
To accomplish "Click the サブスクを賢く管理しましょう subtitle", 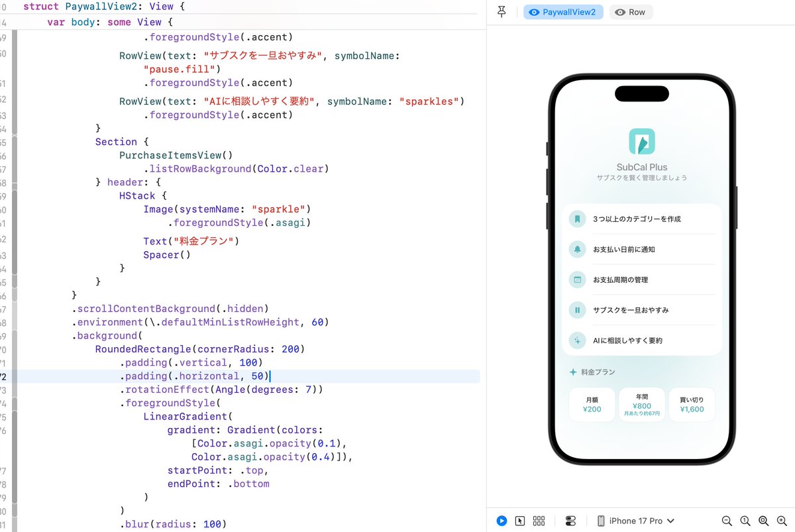I will click(x=641, y=178).
